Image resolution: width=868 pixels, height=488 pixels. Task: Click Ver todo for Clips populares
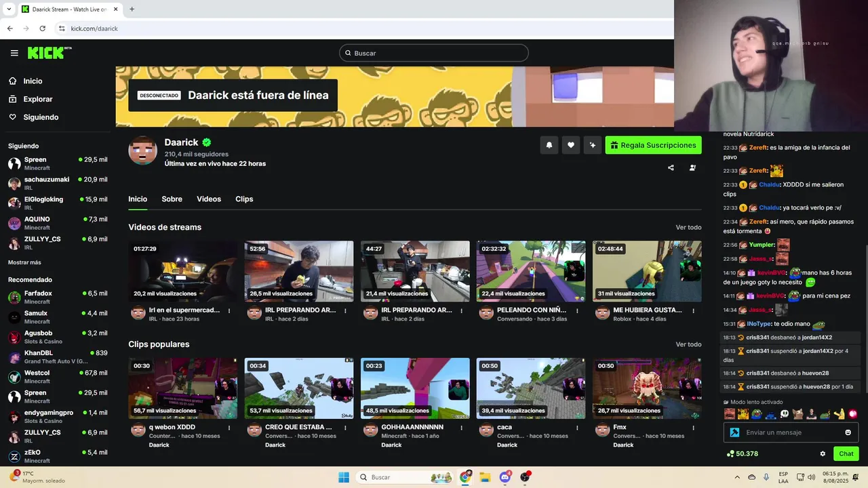(x=688, y=344)
